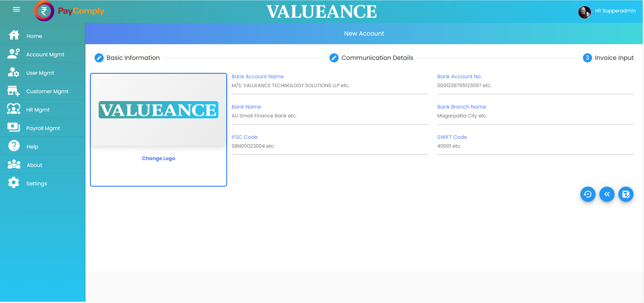Image resolution: width=644 pixels, height=303 pixels.
Task: Go back with the double-chevron button
Action: coord(607,194)
